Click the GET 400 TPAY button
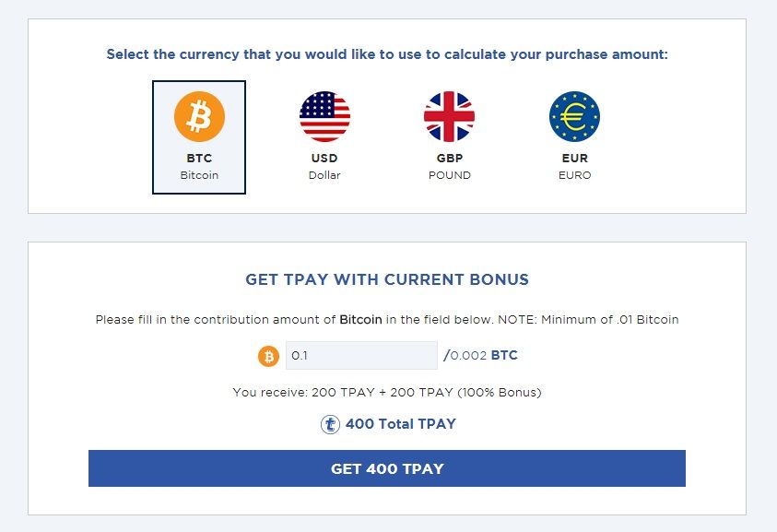 click(387, 468)
